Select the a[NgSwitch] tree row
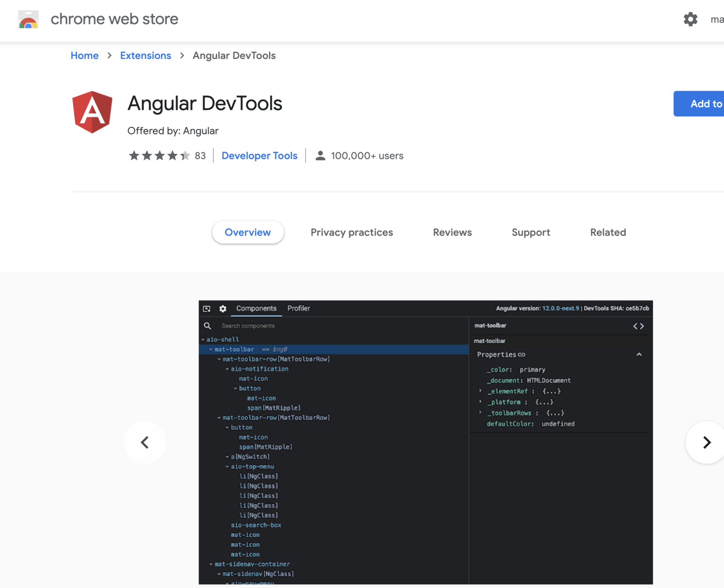This screenshot has height=588, width=724. click(250, 456)
